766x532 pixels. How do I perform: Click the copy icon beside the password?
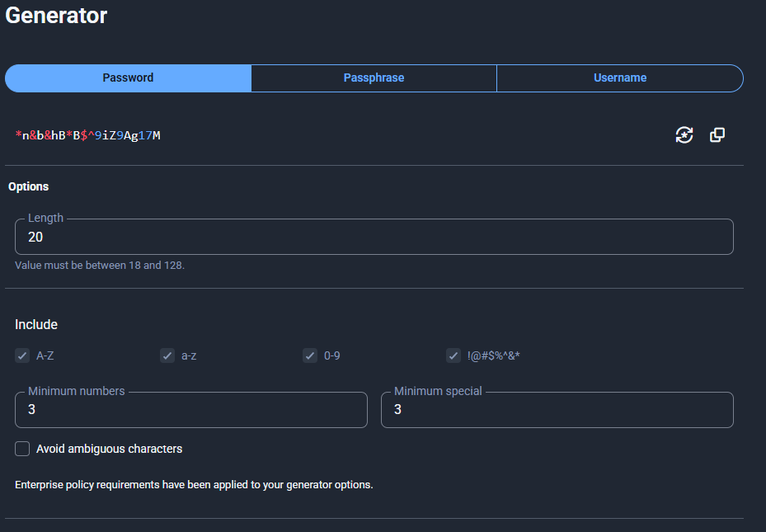tap(717, 135)
